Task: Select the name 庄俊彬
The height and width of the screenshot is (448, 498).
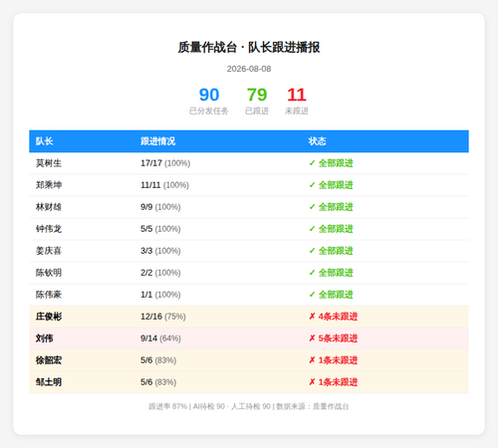Action: point(49,317)
